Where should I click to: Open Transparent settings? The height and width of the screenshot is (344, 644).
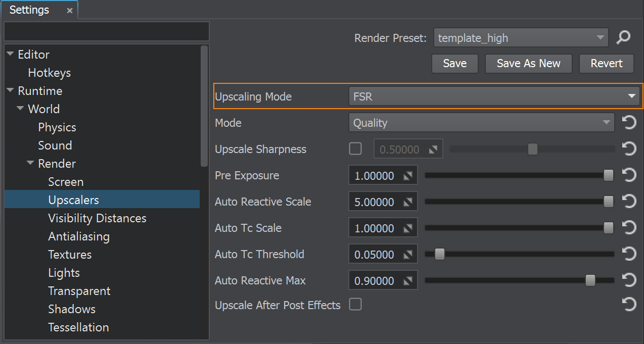79,291
